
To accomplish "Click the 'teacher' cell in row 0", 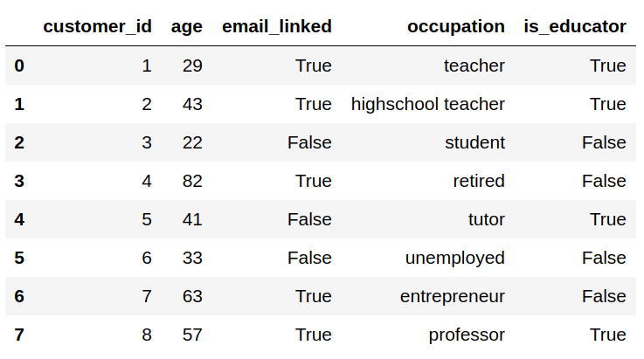I will 474,66.
